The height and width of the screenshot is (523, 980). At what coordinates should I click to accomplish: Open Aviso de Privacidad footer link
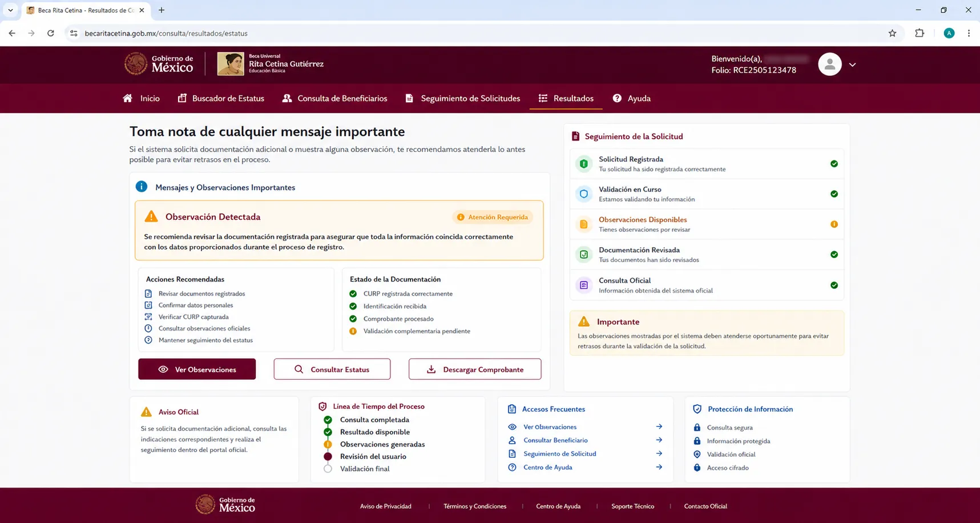pos(385,506)
